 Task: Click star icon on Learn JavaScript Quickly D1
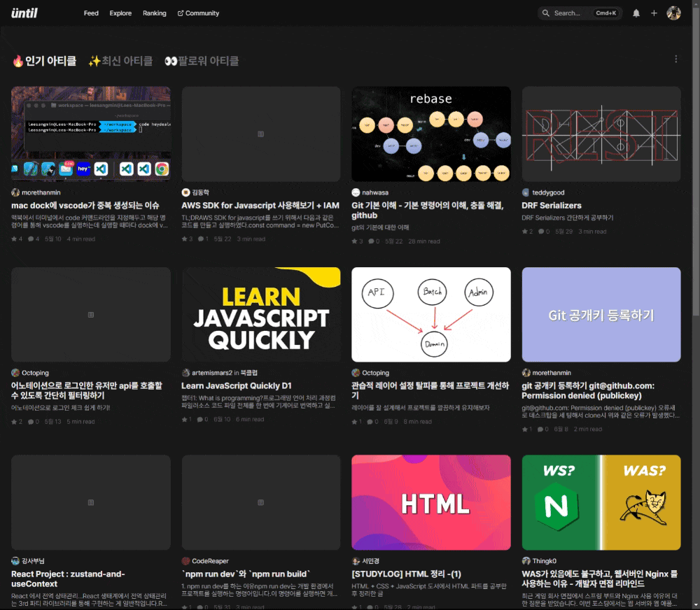(184, 419)
